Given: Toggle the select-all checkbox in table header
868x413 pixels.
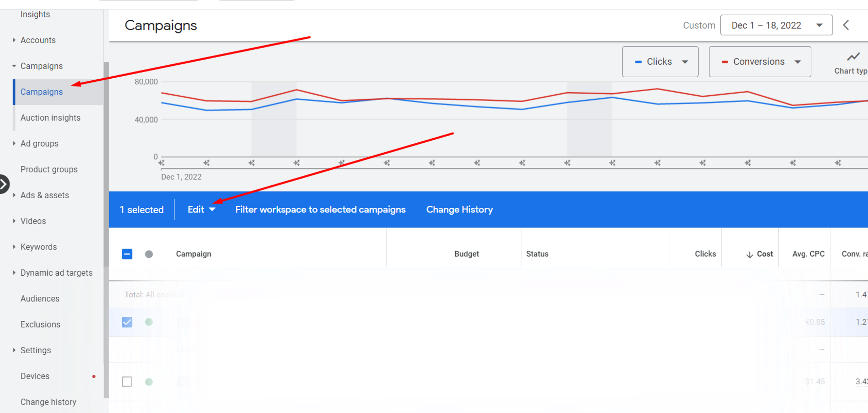Looking at the screenshot, I should [x=127, y=254].
